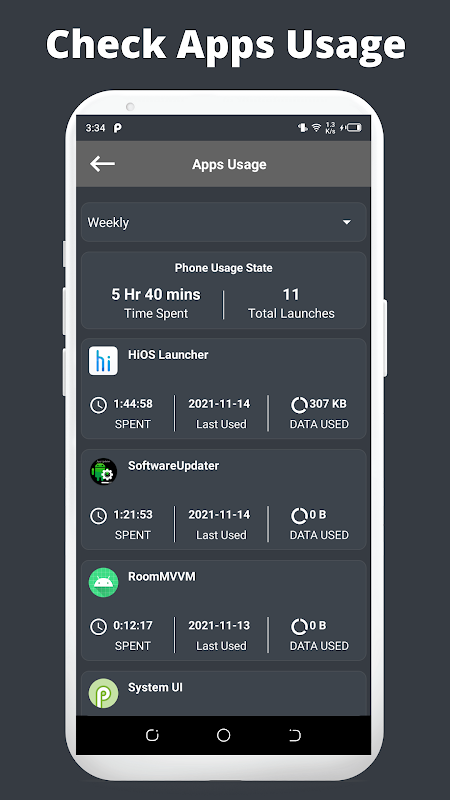Tap the Android back navigation button

(295, 735)
